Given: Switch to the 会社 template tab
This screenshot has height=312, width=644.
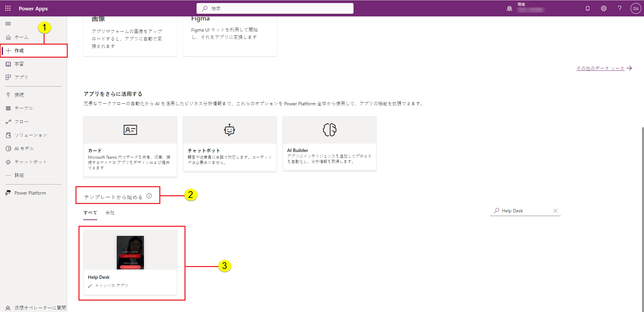Looking at the screenshot, I should click(110, 213).
